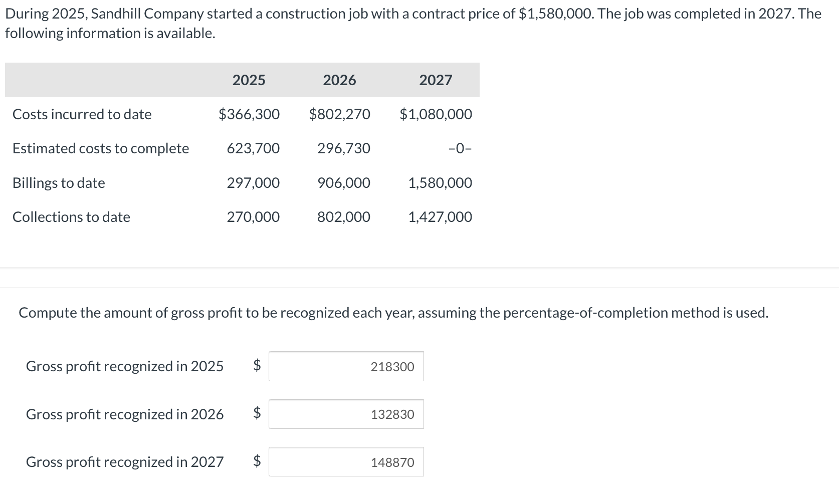This screenshot has width=839, height=504.
Task: Select the 132830 value for editing
Action: point(392,414)
